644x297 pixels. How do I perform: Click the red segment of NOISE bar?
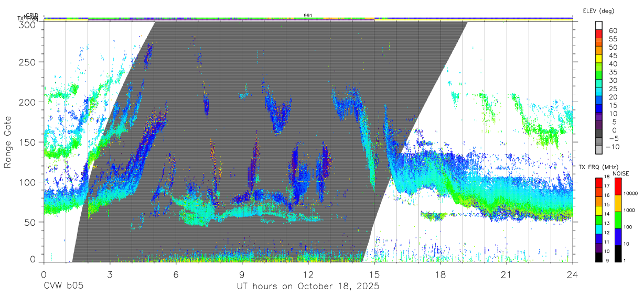tap(618, 186)
